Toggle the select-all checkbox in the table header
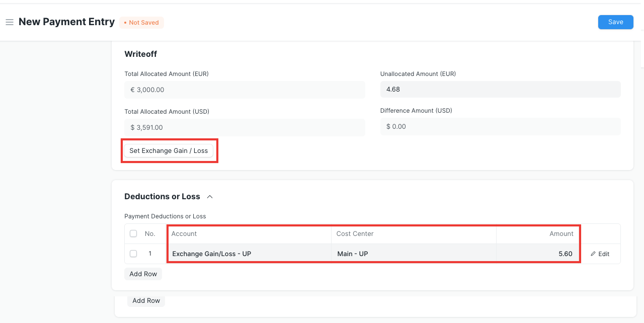 point(133,233)
